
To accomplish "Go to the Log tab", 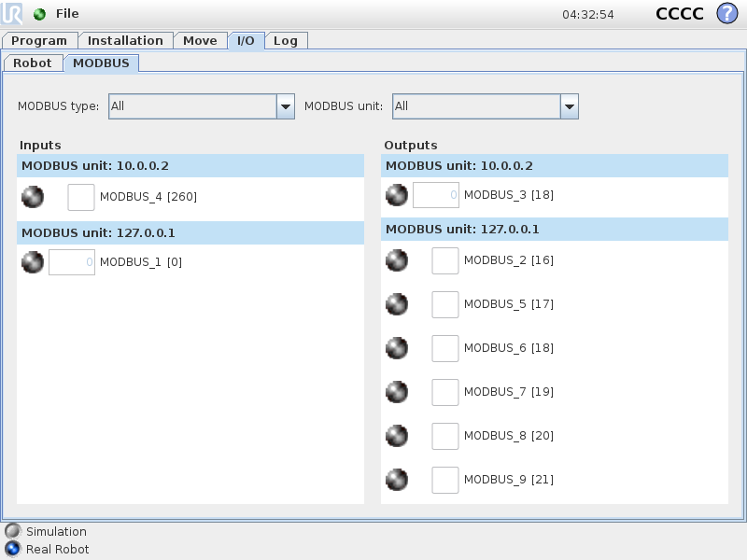I will pos(286,40).
